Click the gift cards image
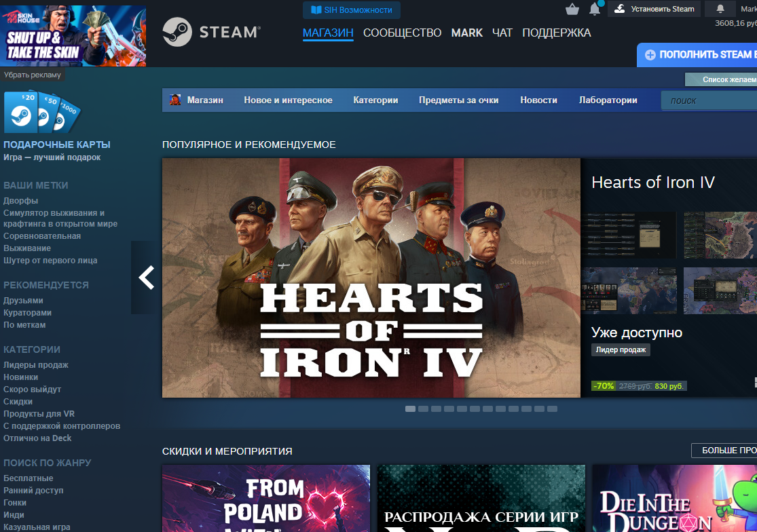 click(x=43, y=112)
